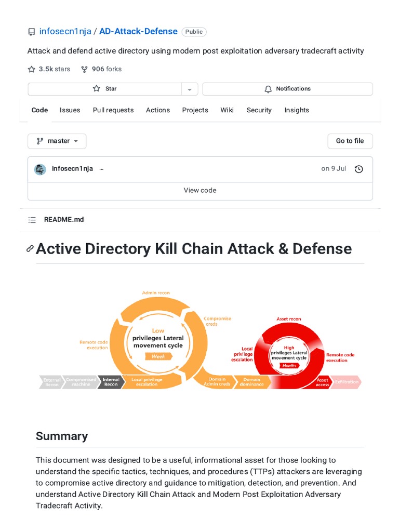The width and height of the screenshot is (399, 532).
Task: Toggle repository Notifications
Action: (x=287, y=89)
